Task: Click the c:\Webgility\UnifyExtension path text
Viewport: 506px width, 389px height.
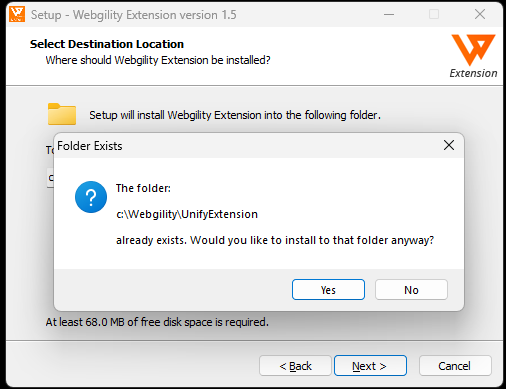Action: pos(187,214)
